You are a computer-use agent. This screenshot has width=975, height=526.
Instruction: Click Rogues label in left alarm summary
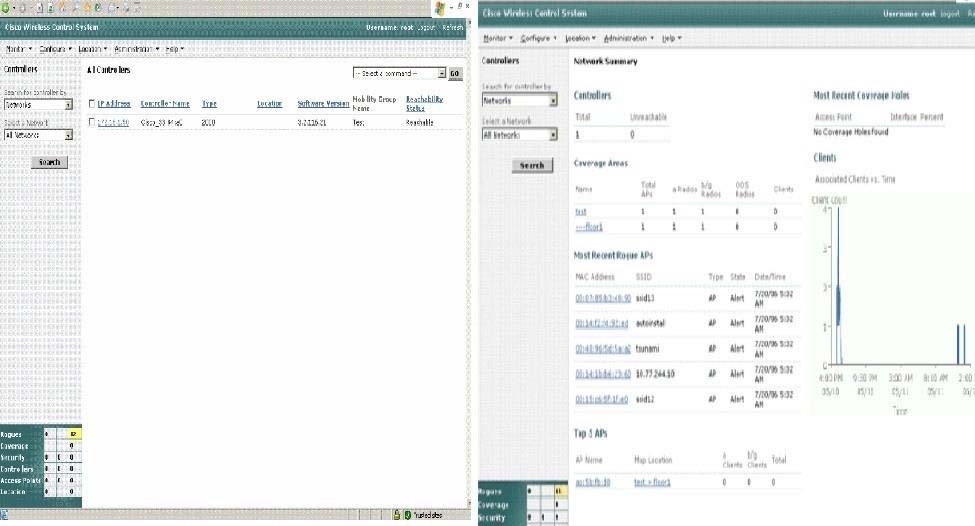(11, 435)
